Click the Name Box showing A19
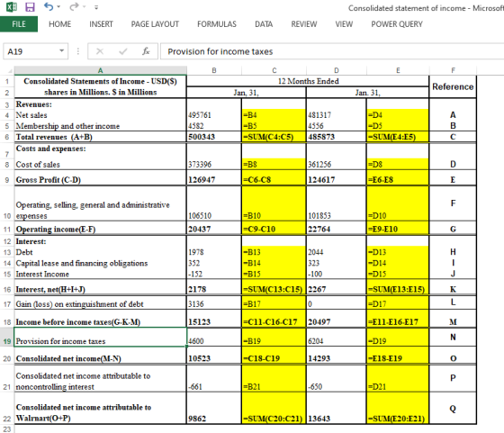 pyautogui.click(x=31, y=51)
